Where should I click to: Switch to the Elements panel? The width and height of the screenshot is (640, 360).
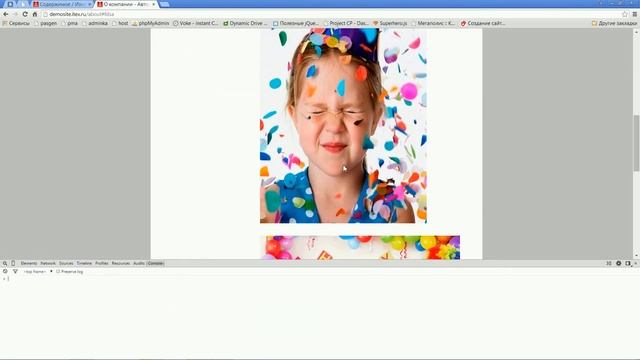[29, 263]
